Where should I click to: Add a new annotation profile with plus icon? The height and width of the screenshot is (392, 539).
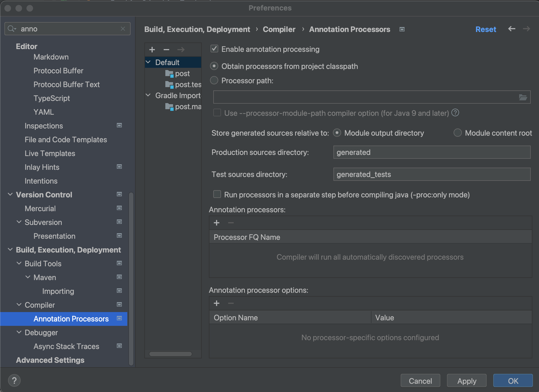152,50
